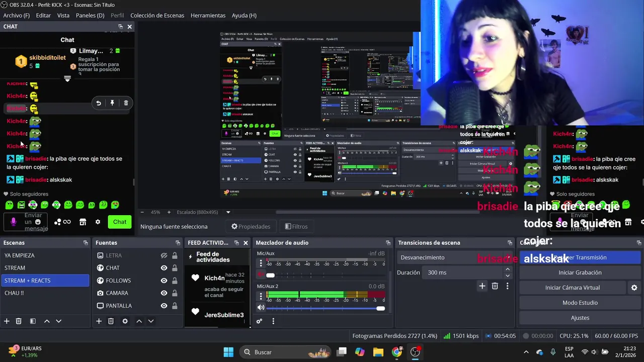This screenshot has width=644, height=362.
Task: Float the Mezclador de audio panel
Action: point(388,243)
